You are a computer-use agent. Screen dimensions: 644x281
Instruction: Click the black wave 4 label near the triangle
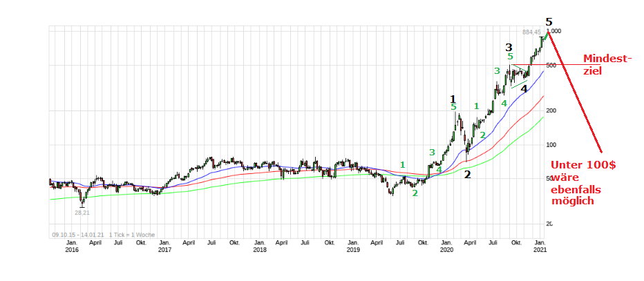(x=524, y=88)
